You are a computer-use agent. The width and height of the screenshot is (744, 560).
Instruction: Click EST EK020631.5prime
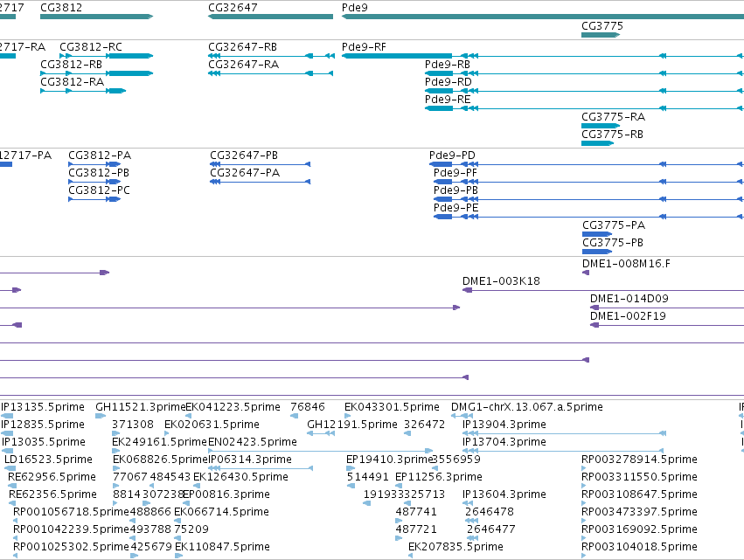pos(212,425)
